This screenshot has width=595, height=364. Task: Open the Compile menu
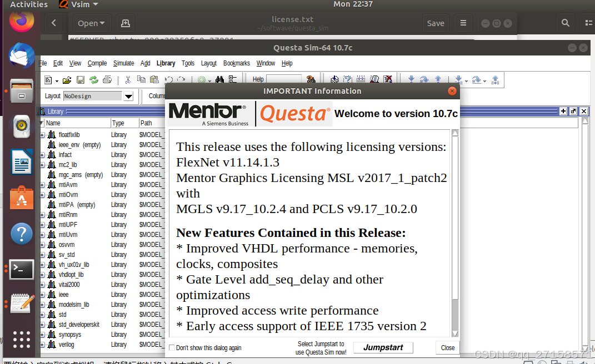click(97, 63)
